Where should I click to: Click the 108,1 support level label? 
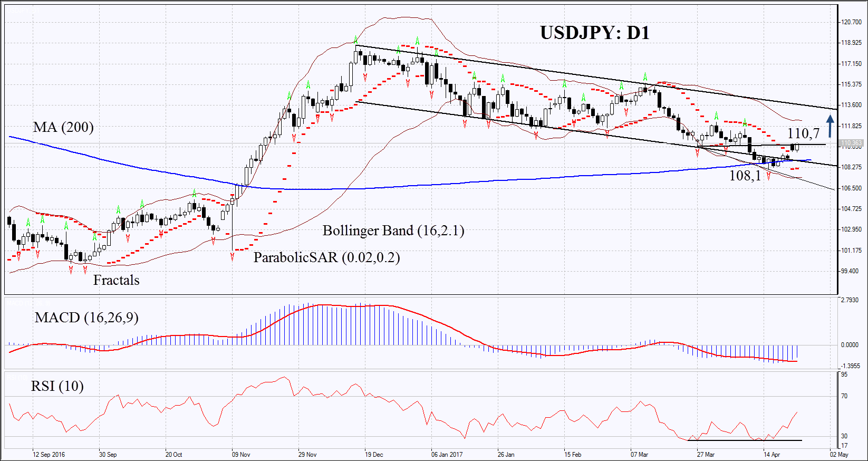click(745, 176)
